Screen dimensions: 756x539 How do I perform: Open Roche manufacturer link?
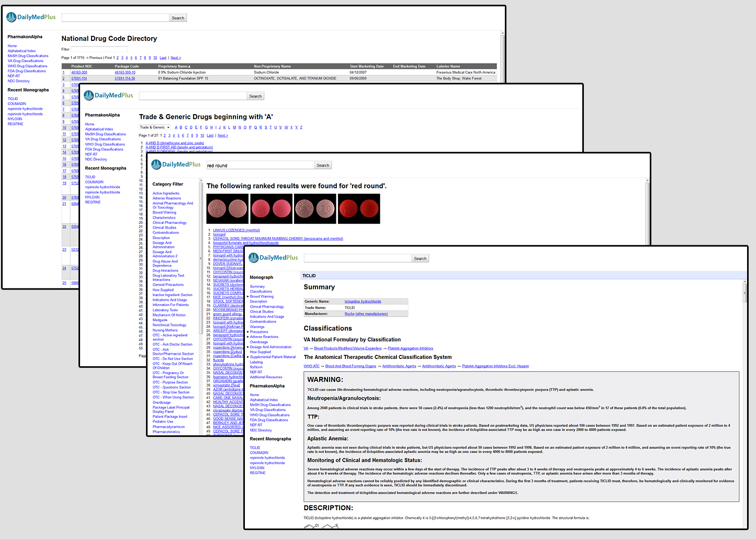pyautogui.click(x=349, y=314)
